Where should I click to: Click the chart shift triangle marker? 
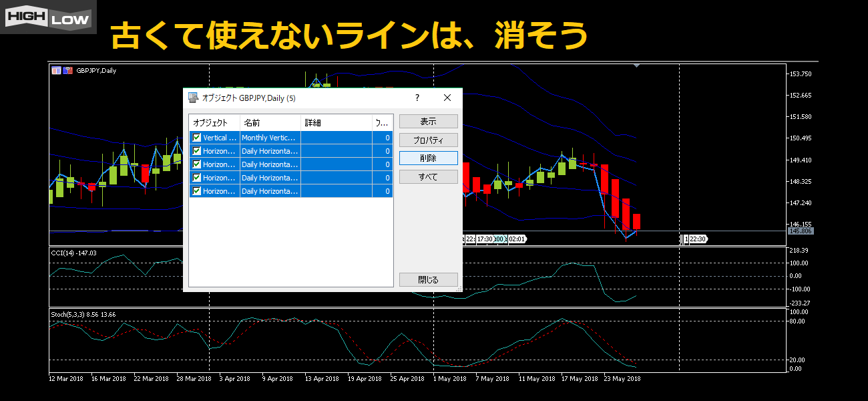point(637,65)
